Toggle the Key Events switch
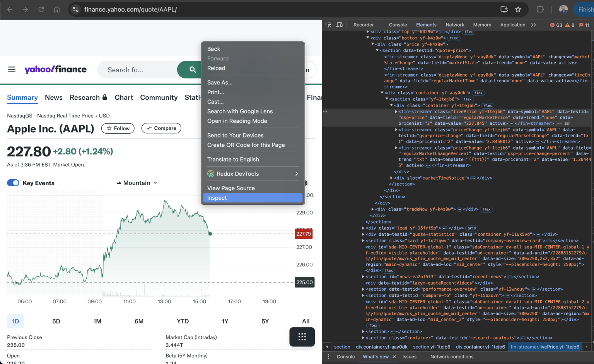Screen dimensions: 594x364 coord(13,183)
